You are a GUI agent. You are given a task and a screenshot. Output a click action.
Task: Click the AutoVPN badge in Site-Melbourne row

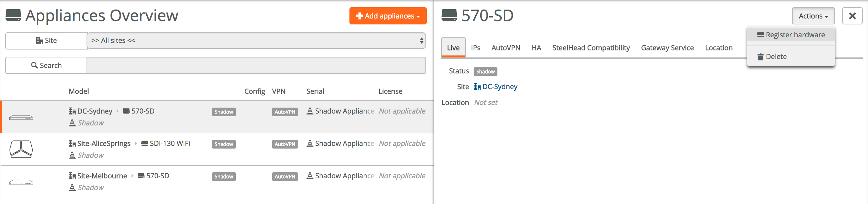click(x=284, y=176)
